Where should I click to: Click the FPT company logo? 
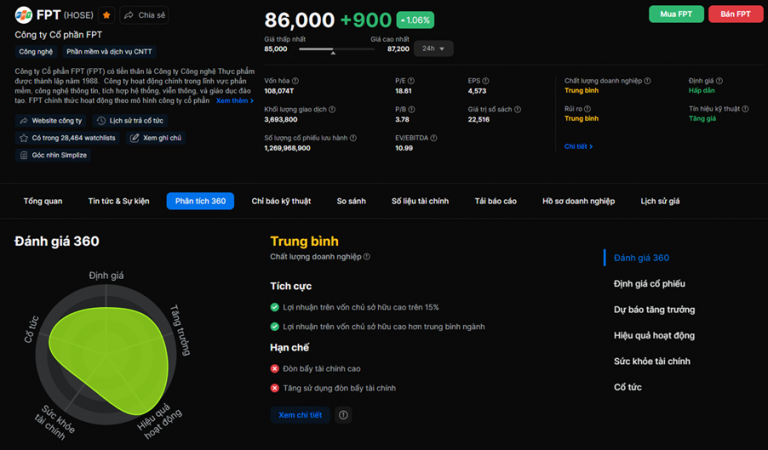(23, 15)
